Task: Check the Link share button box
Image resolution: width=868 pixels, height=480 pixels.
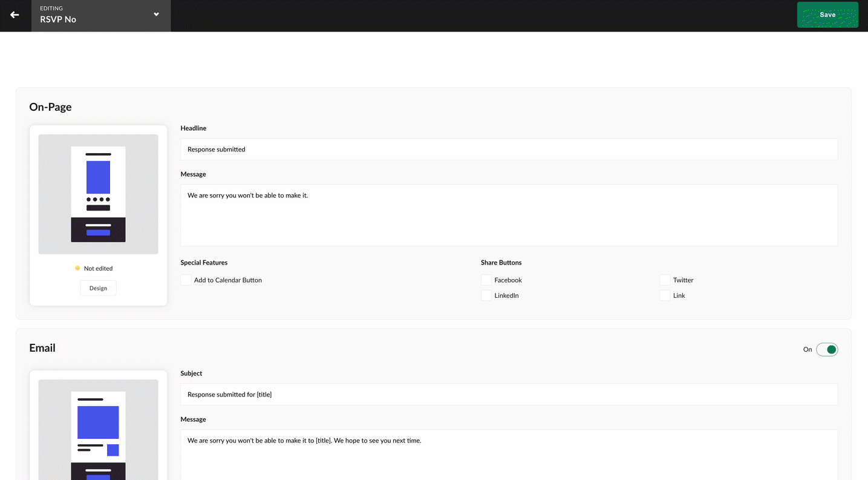Action: point(665,295)
